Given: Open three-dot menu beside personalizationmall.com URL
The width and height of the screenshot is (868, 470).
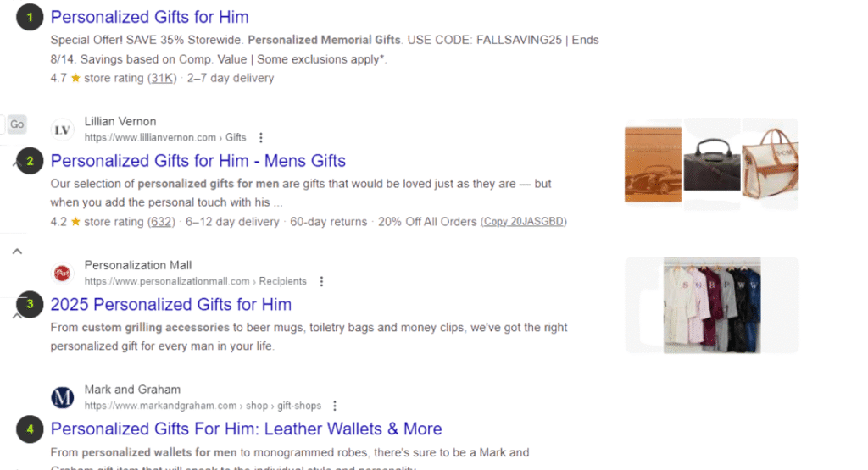Looking at the screenshot, I should click(x=321, y=281).
